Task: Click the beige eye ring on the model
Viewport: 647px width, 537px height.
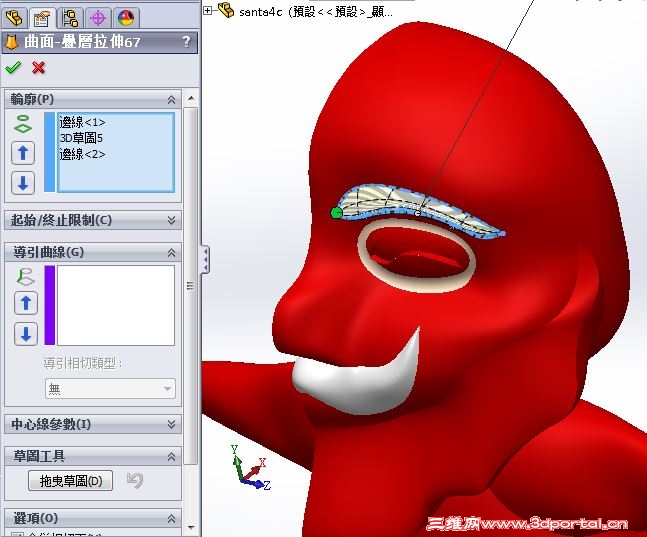Action: tap(417, 287)
